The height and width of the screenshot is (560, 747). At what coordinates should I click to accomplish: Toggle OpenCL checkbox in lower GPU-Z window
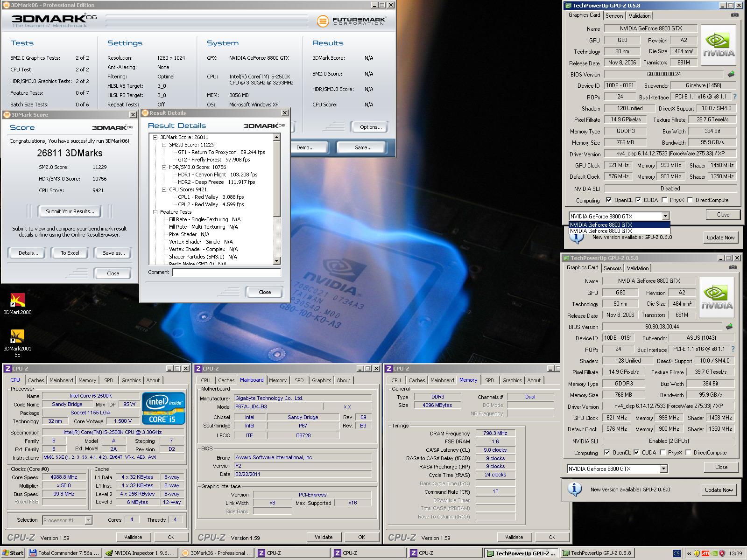606,452
